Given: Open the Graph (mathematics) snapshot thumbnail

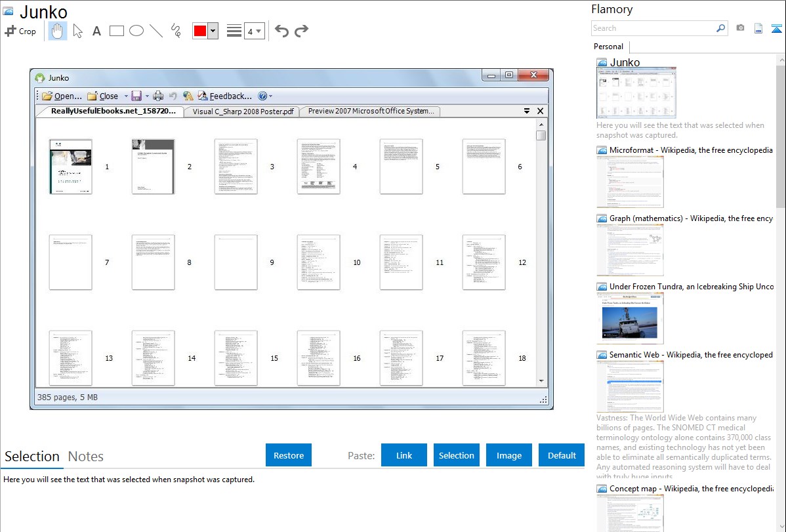Looking at the screenshot, I should [x=630, y=250].
